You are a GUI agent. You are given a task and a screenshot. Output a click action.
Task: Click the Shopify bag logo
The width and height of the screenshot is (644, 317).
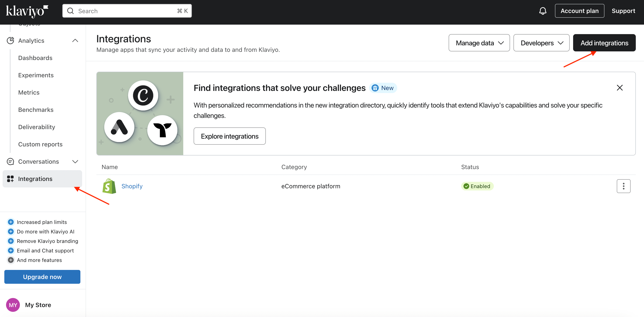click(x=109, y=186)
